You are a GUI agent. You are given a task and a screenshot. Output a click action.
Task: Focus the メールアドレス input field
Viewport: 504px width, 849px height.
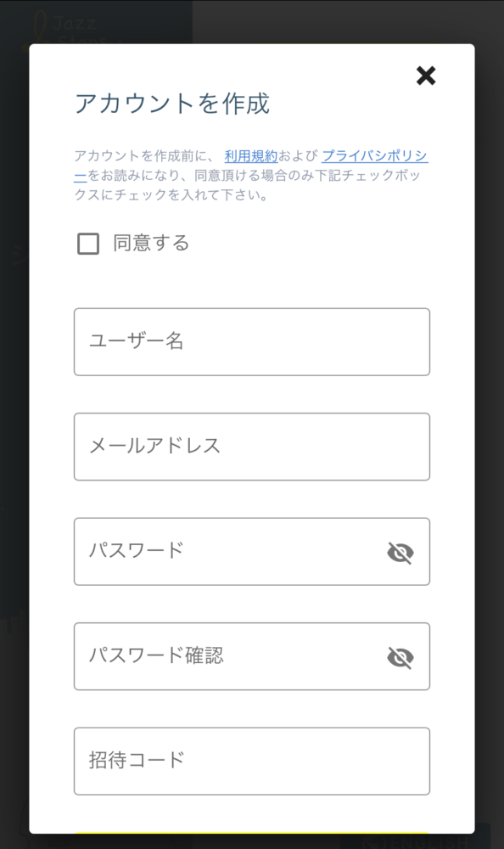pyautogui.click(x=252, y=447)
